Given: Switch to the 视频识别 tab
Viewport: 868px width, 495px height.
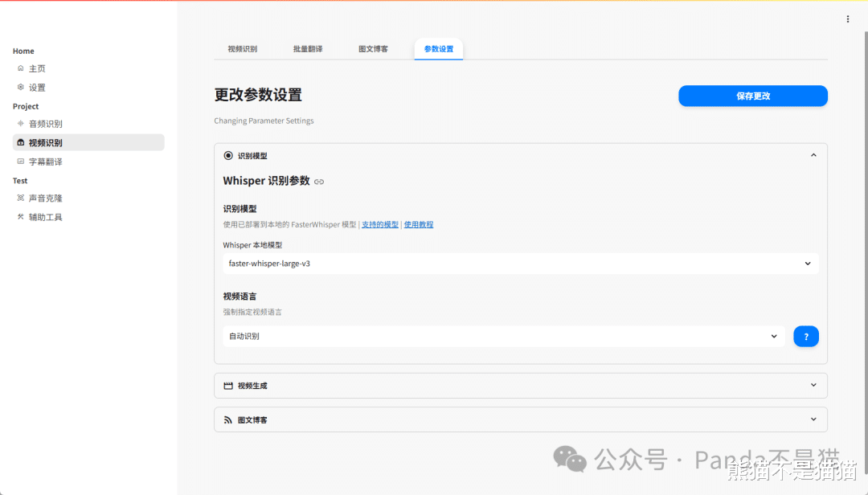Looking at the screenshot, I should pos(243,49).
